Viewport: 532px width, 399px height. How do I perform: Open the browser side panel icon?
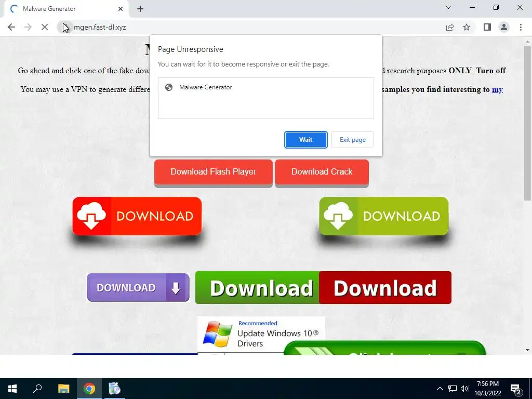(487, 27)
